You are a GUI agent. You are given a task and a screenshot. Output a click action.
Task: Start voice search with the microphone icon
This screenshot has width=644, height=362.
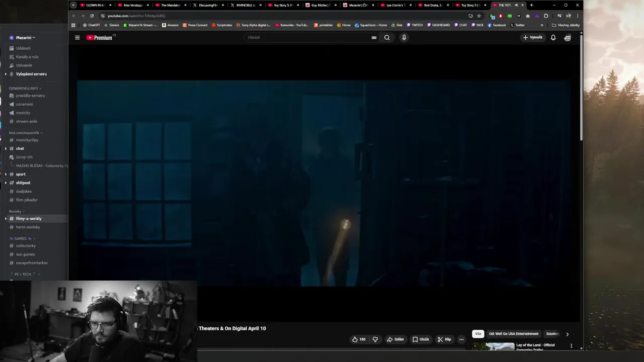point(404,38)
